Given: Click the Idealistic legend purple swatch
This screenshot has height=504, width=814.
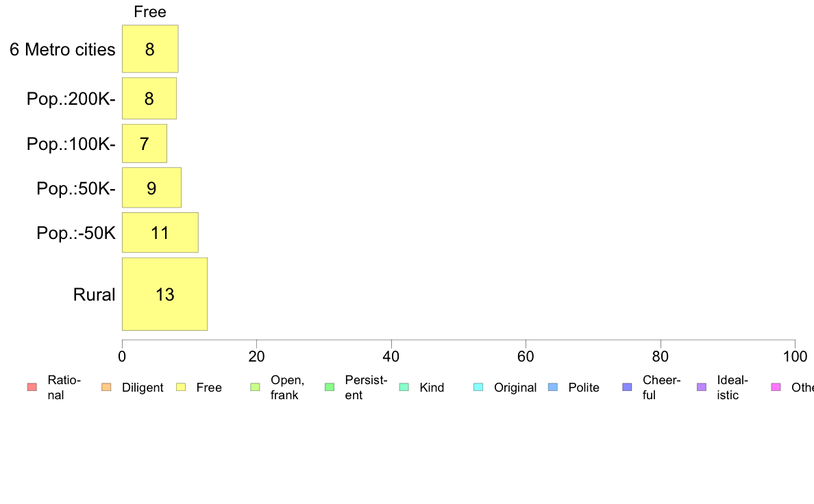Looking at the screenshot, I should point(702,387).
